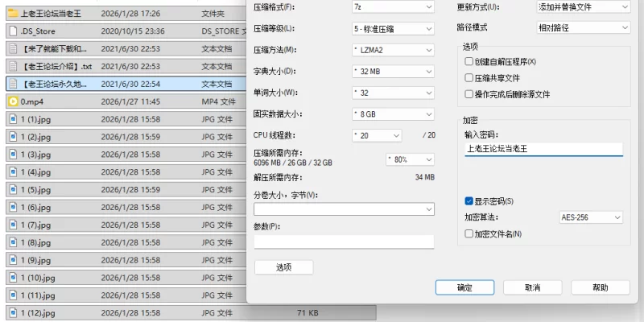This screenshot has width=644, height=322.
Task: Click the 1 (5).jpg image icon
Action: (x=13, y=190)
